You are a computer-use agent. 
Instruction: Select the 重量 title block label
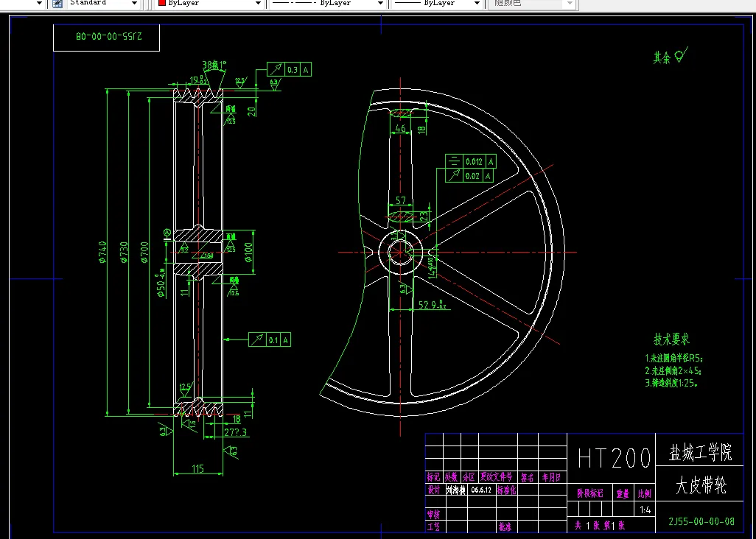623,493
